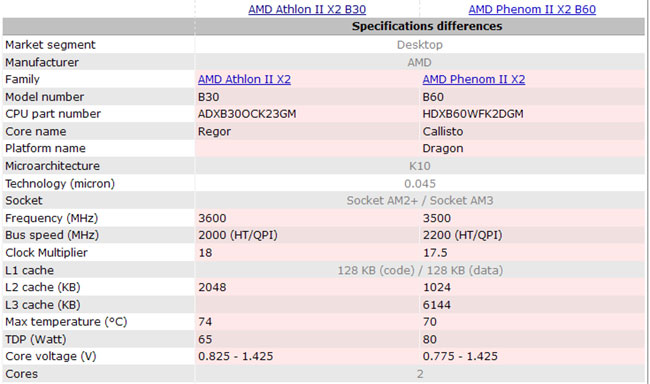Click the Specifications differences header
Screen dimensions: 650x384
427,26
